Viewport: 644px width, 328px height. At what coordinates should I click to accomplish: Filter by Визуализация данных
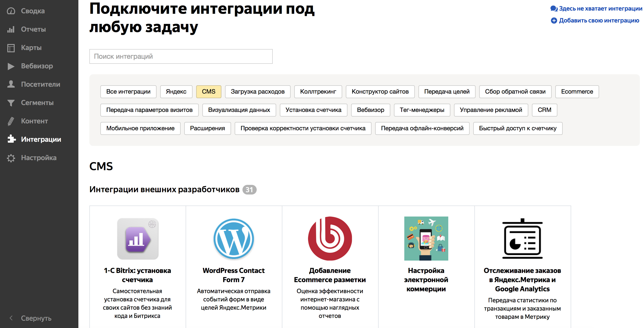point(239,110)
